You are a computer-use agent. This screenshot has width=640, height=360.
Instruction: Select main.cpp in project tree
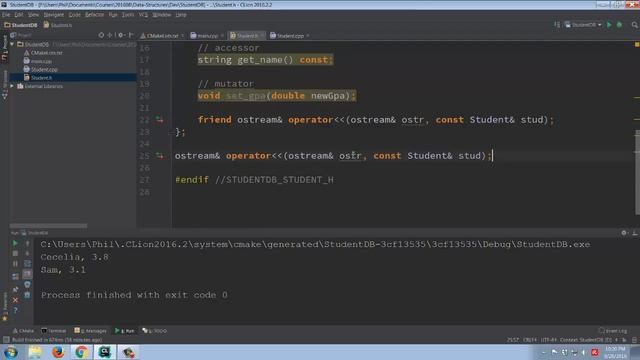pos(38,61)
